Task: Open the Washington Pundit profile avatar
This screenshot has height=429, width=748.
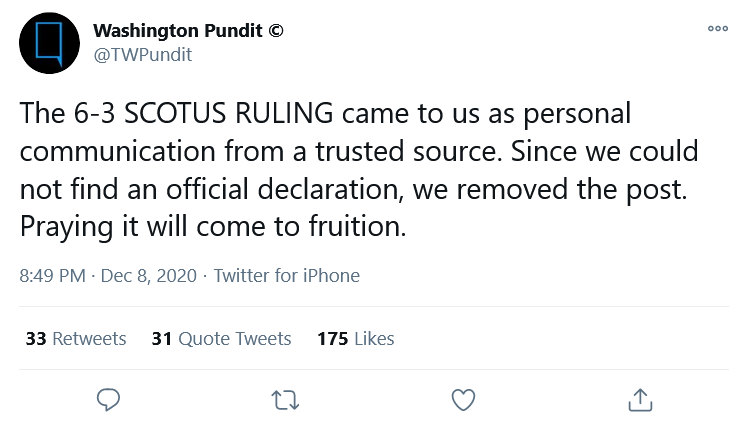Action: coord(49,43)
